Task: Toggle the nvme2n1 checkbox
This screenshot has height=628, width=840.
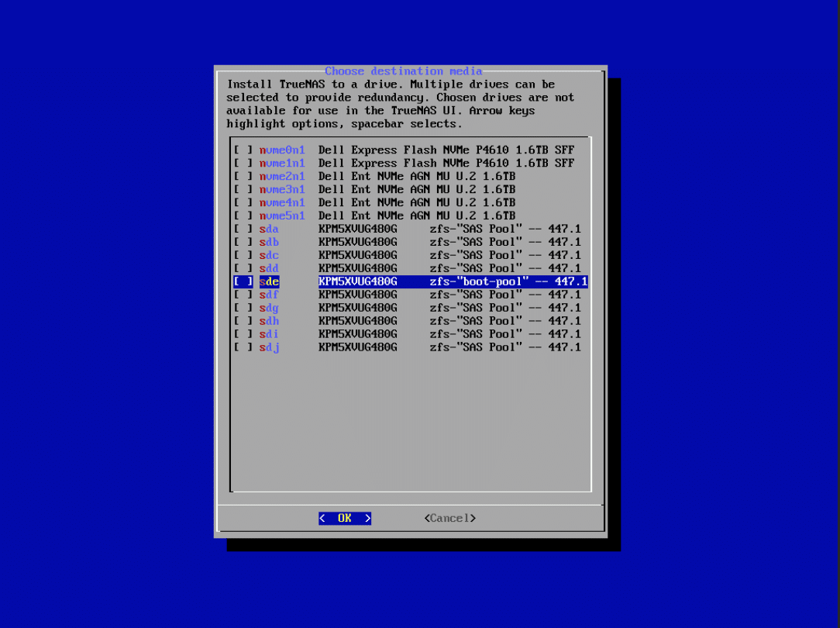Action: pyautogui.click(x=243, y=176)
